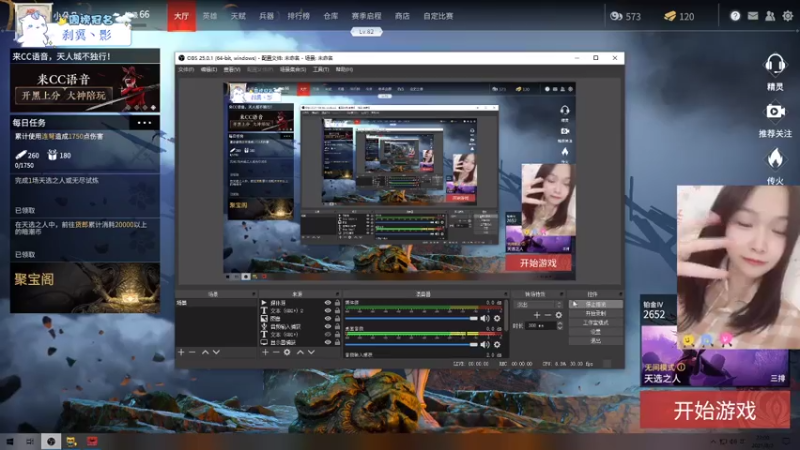Toggle visibility of 显示器捕获 source
Screen dimensions: 800x450
(328, 342)
